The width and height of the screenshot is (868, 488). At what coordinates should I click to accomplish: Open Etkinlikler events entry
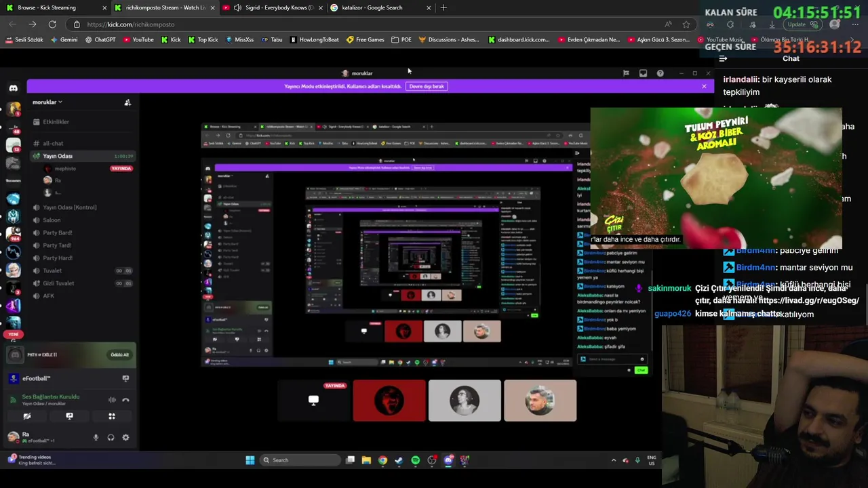pyautogui.click(x=56, y=122)
